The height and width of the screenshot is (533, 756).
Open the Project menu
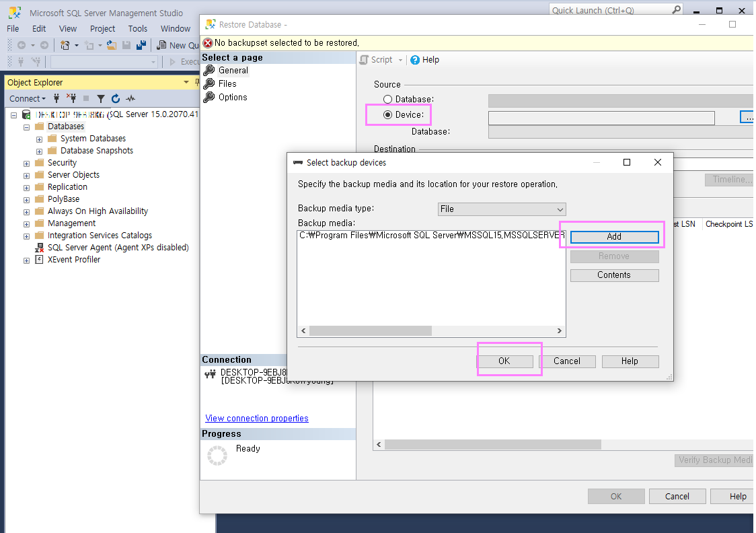pos(103,28)
